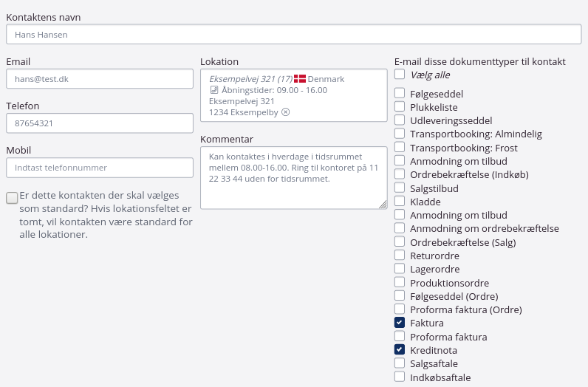The image size is (588, 387).
Task: Check the Lagerordre checkbox
Action: pyautogui.click(x=400, y=270)
